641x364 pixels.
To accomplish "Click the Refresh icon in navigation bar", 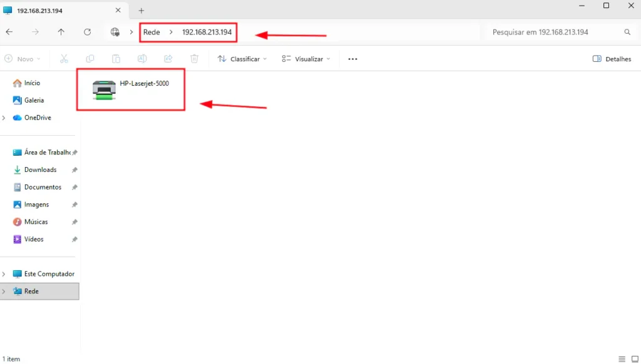I will point(87,32).
